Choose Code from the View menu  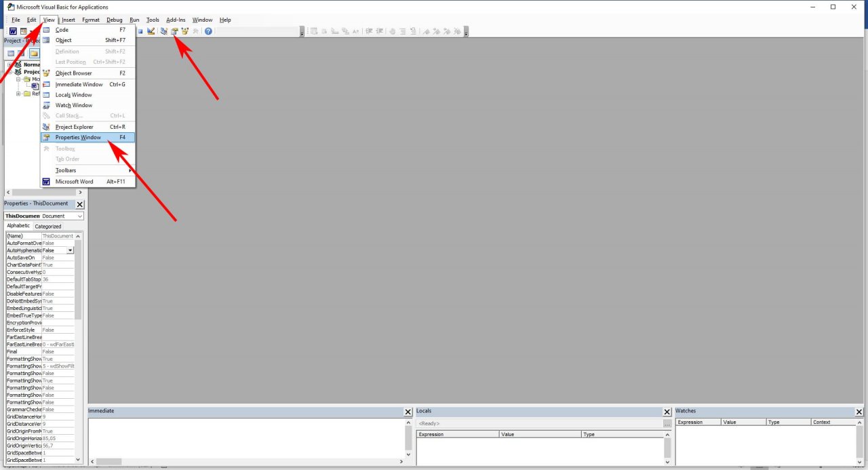pyautogui.click(x=88, y=30)
